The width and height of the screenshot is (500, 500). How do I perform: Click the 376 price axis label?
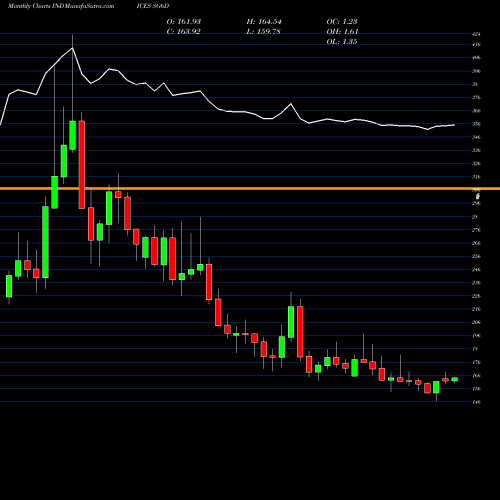(477, 98)
